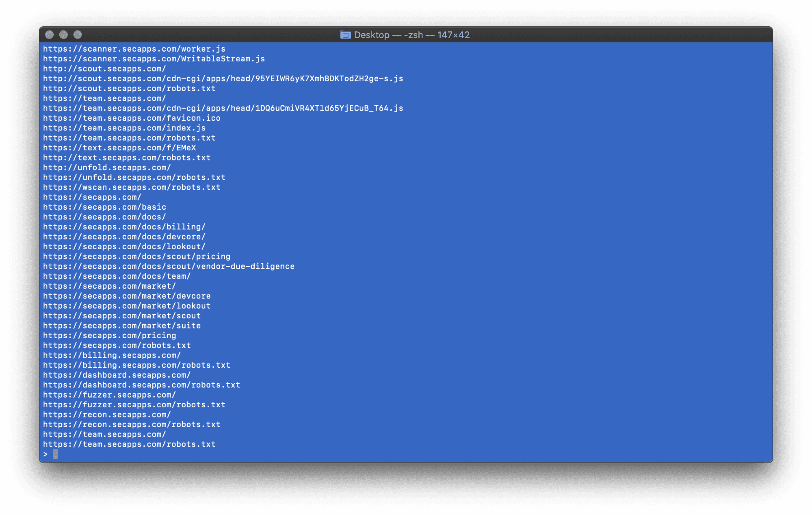
Task: Click line ending in vendor-due-diligence
Action: click(x=169, y=267)
